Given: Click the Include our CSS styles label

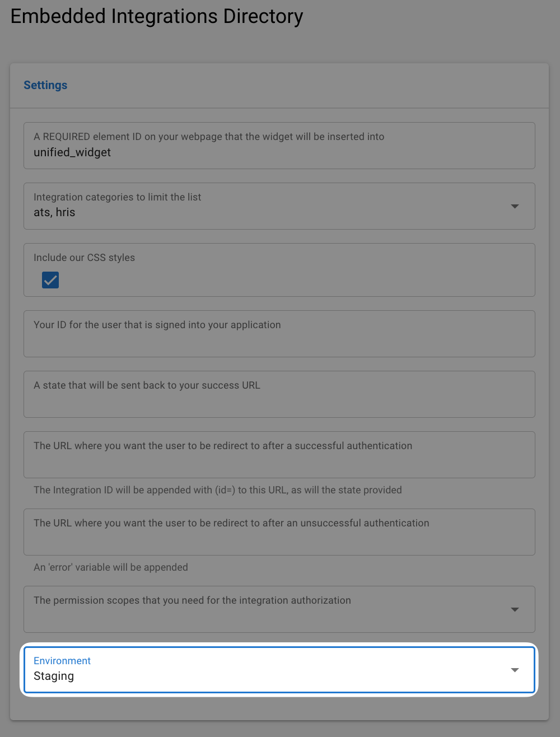Looking at the screenshot, I should point(84,258).
